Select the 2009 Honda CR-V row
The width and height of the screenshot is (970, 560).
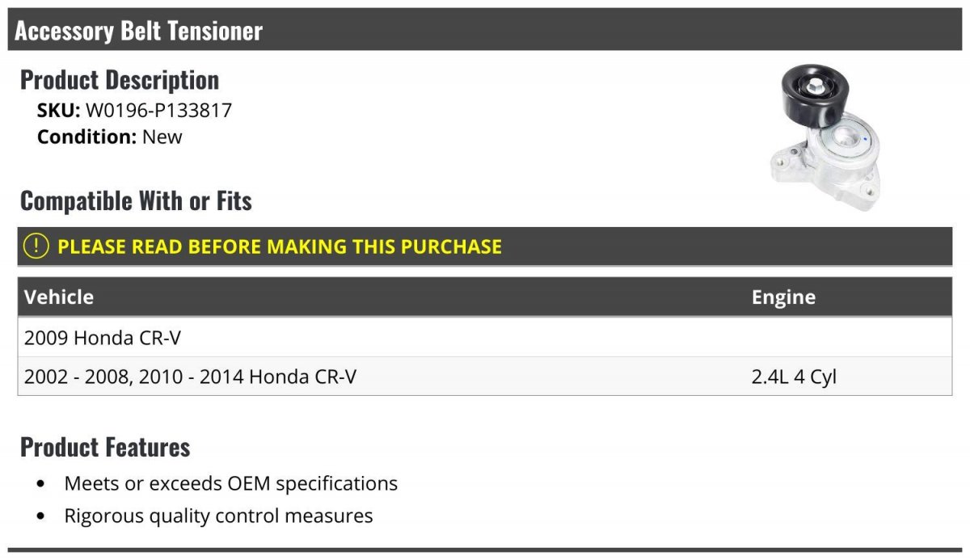point(485,337)
